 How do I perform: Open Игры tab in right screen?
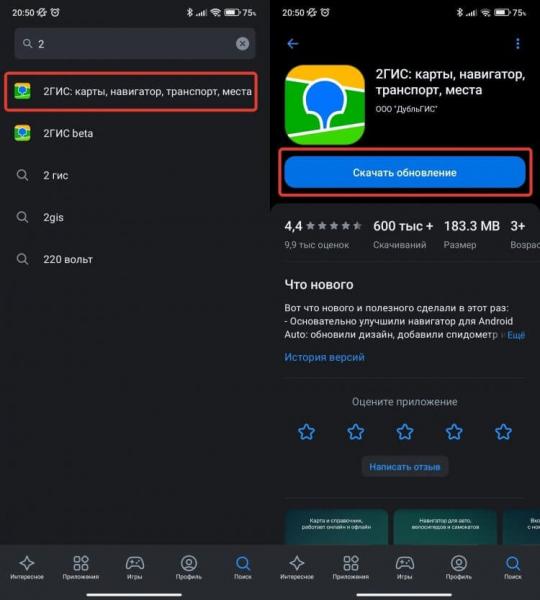click(x=405, y=567)
